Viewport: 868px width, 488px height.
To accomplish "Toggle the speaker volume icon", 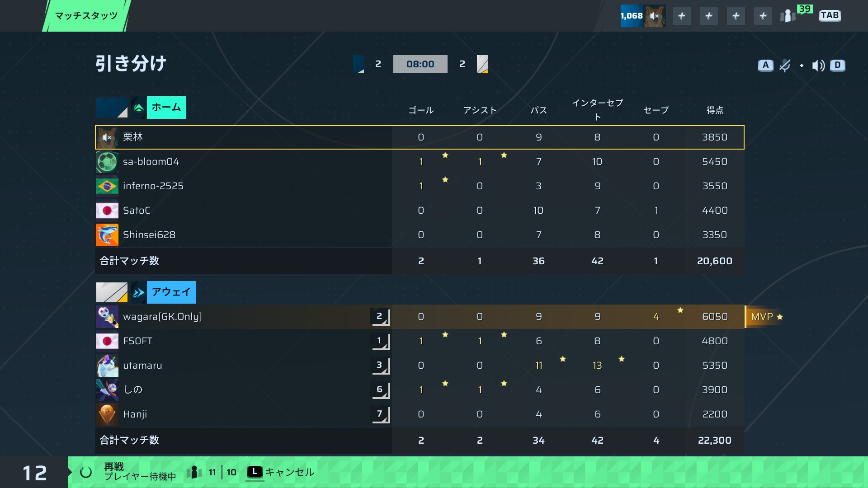I will click(818, 66).
